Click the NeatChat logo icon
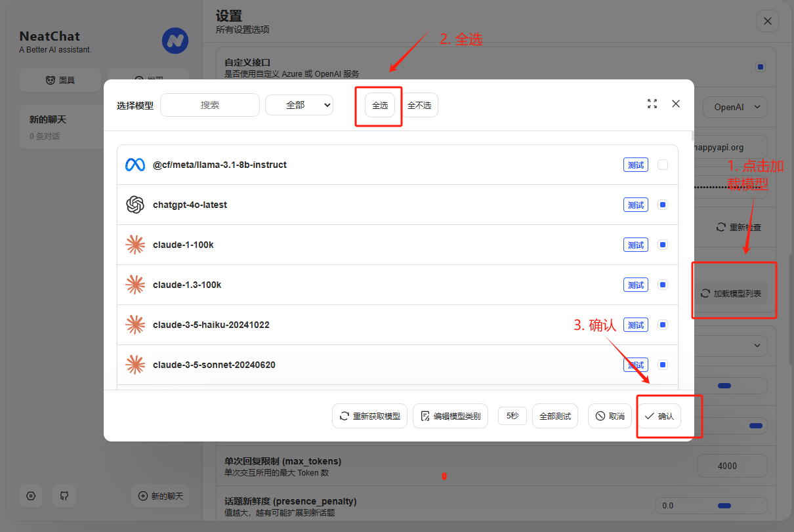Viewport: 794px width, 532px height. [x=175, y=41]
